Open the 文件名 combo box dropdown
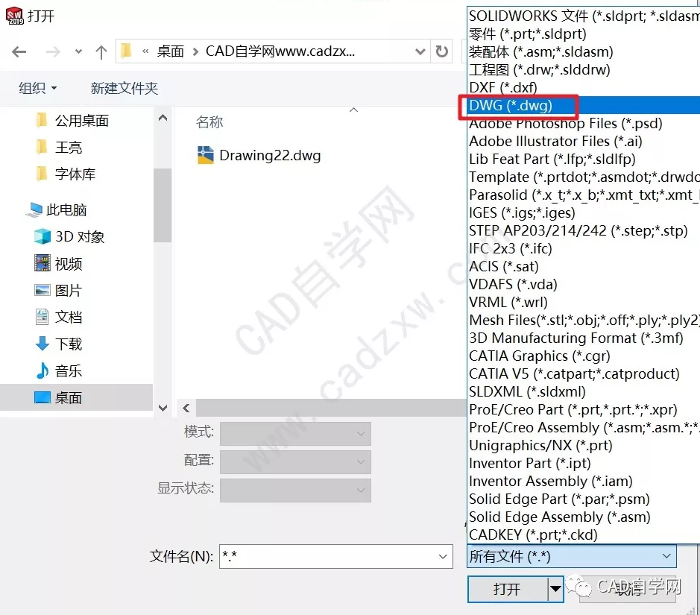This screenshot has height=615, width=700. (x=443, y=557)
